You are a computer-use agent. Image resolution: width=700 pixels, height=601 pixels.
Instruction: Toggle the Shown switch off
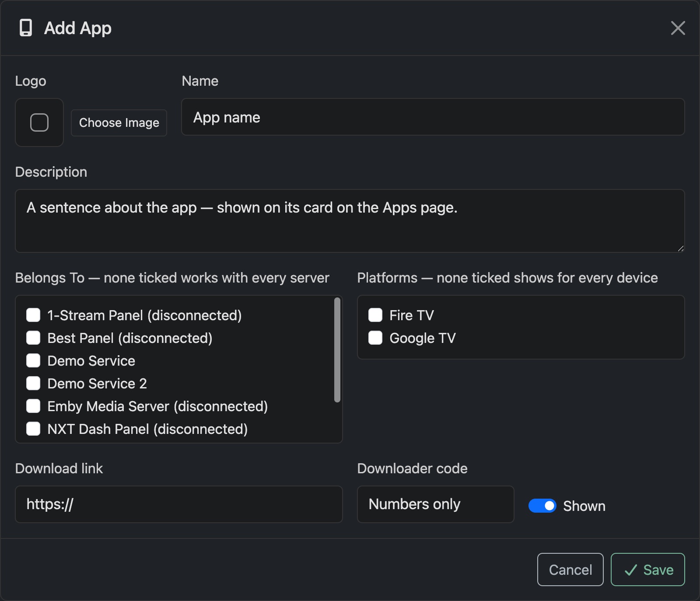[x=542, y=506]
